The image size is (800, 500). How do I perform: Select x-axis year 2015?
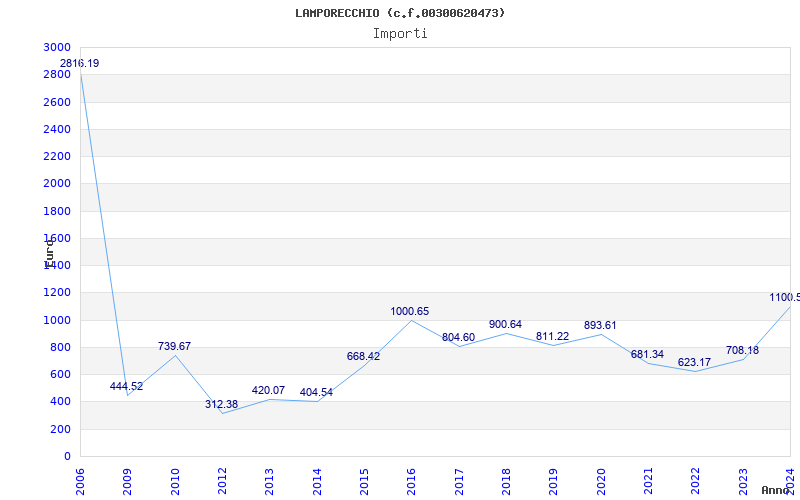click(364, 481)
